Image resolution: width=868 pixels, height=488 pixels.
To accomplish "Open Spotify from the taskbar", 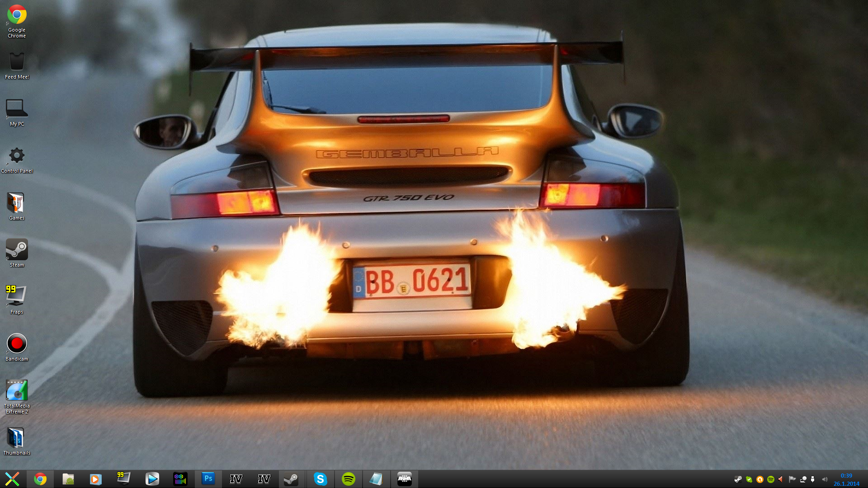I will click(348, 479).
